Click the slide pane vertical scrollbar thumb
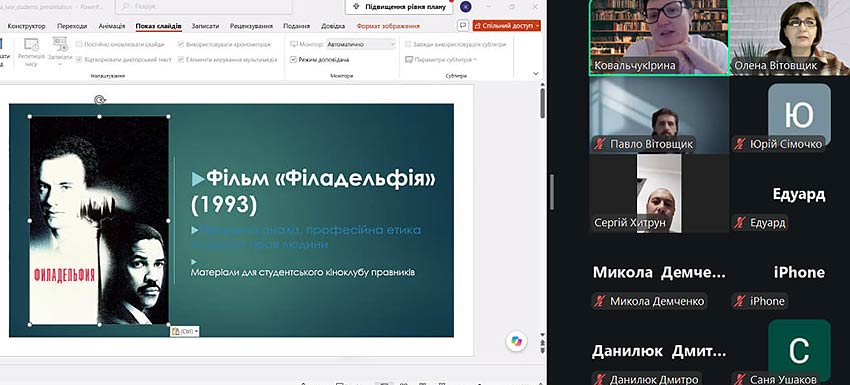The image size is (850, 385). pos(542,103)
